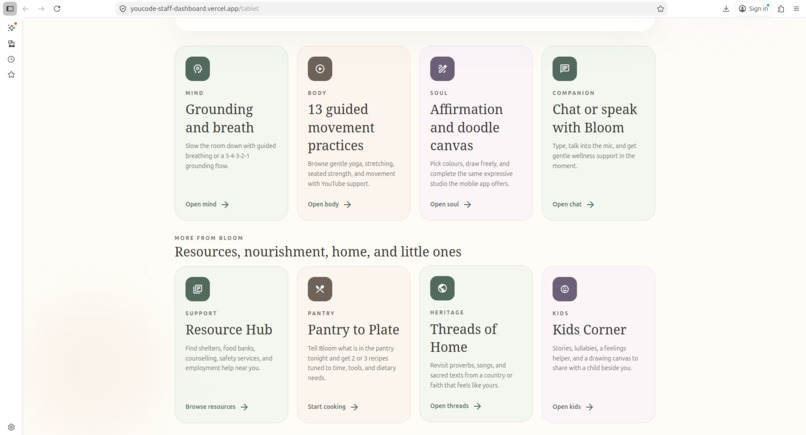The width and height of the screenshot is (806, 435).
Task: Click the Soul card brush icon
Action: (442, 69)
